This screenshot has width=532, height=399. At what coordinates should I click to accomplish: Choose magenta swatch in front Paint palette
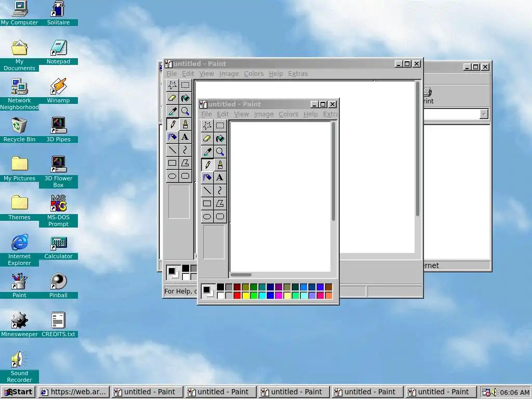click(278, 296)
